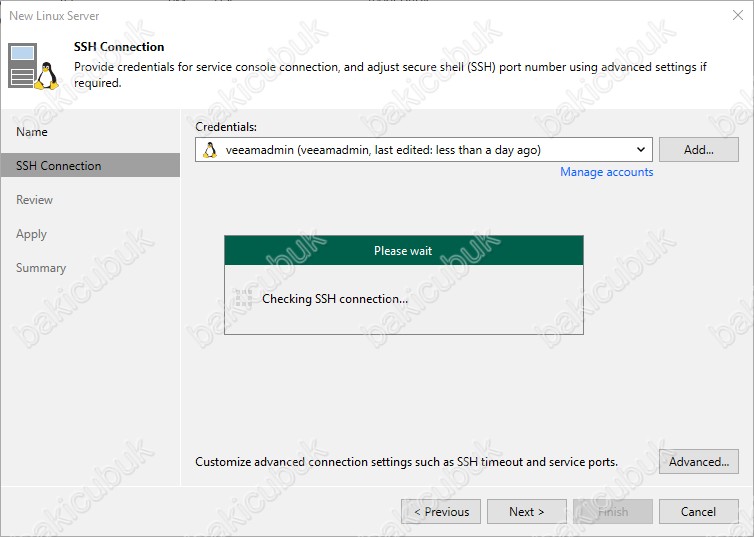
Task: Click the 'SSH Connection' heading text
Action: click(x=119, y=47)
